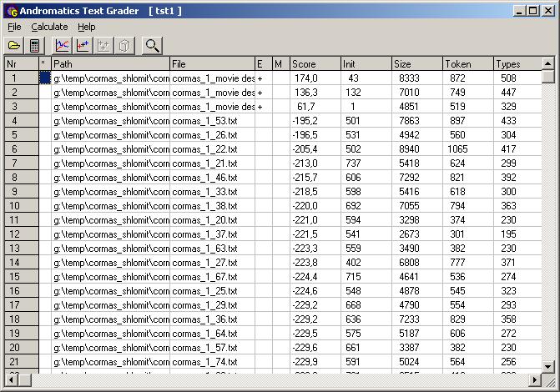
Task: Click the open folder toolbar icon
Action: (14, 46)
